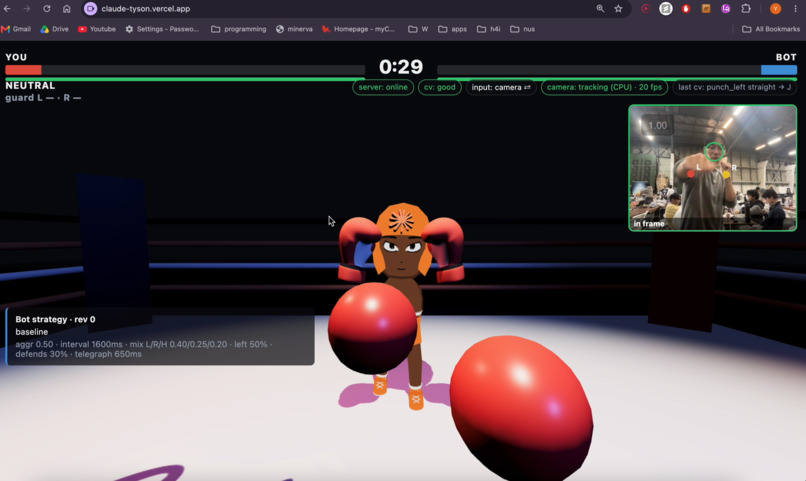Screen dimensions: 806x481
Task: Click the 'defends 30% · telegraph 650ms' line
Action: (78, 354)
